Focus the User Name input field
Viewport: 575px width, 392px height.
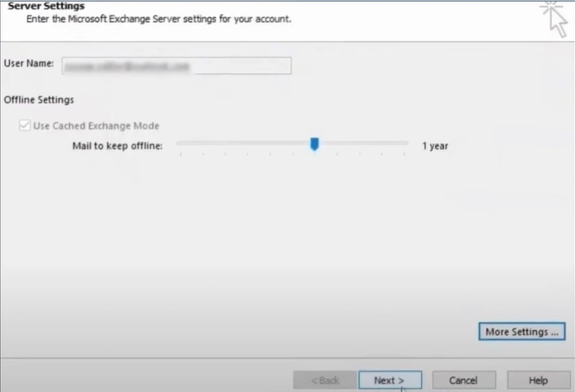coord(177,66)
